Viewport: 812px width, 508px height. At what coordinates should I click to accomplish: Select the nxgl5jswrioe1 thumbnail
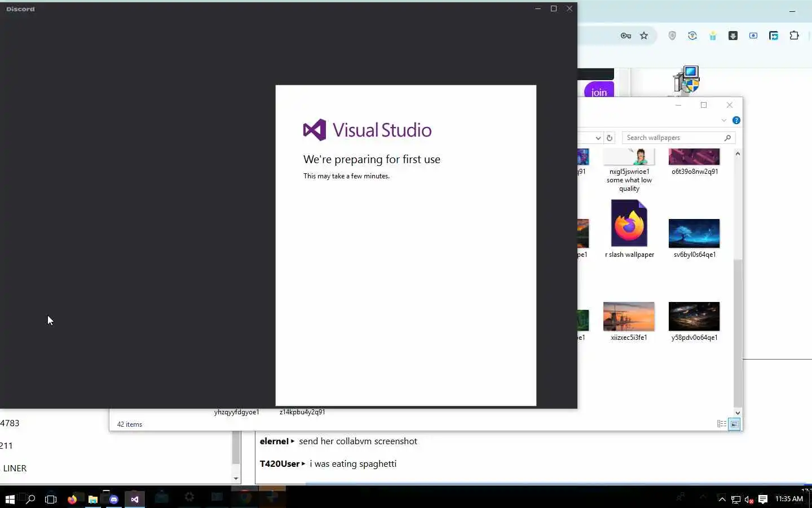629,157
